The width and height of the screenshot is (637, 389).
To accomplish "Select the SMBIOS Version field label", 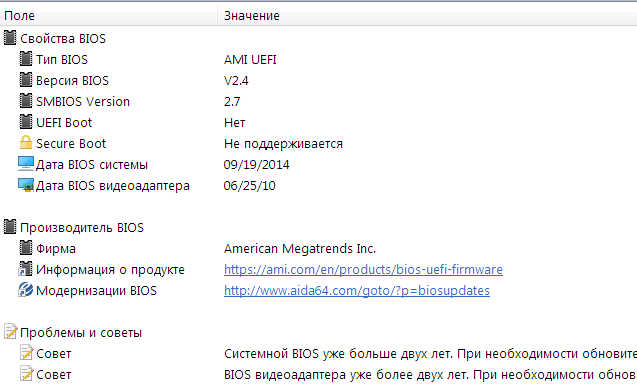I will [83, 102].
